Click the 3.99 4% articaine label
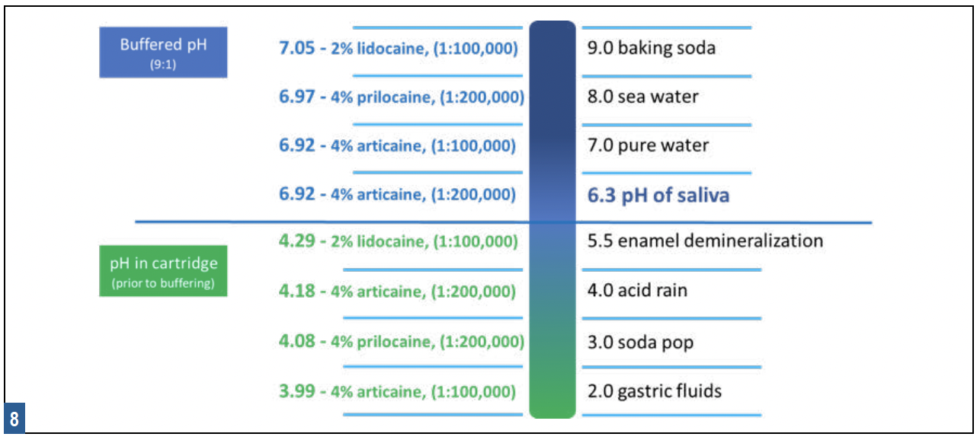The width and height of the screenshot is (980, 440). (397, 392)
